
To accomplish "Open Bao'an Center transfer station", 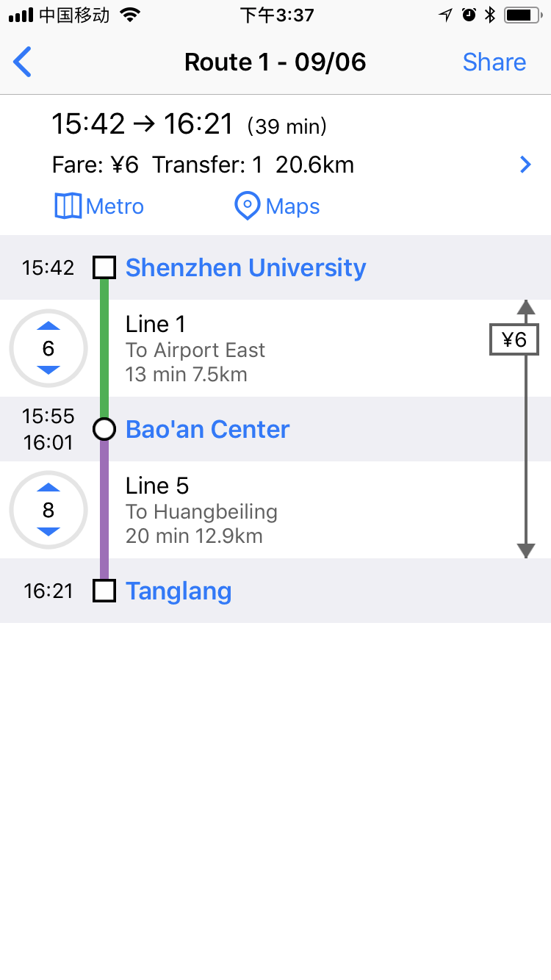I will [207, 429].
